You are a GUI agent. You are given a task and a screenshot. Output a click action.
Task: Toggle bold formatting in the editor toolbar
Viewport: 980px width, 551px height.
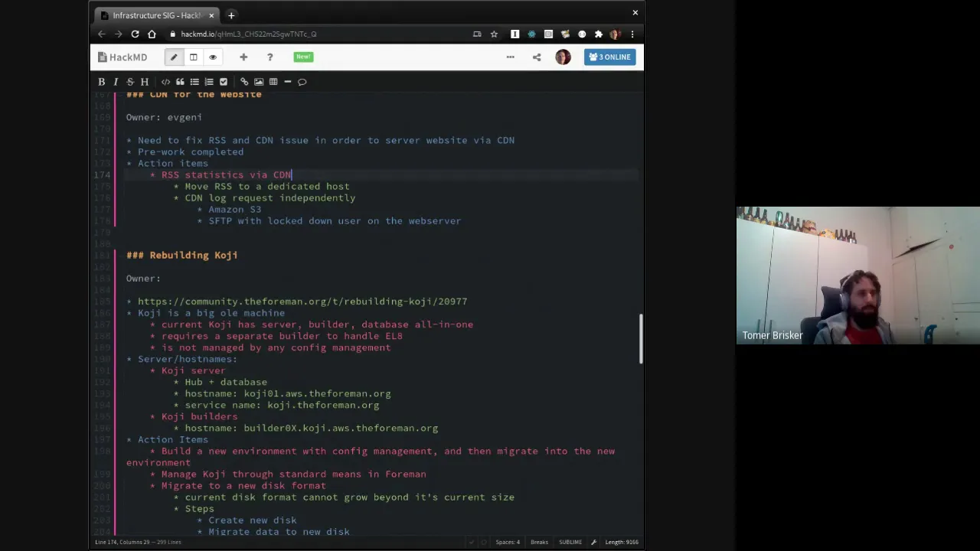coord(101,82)
